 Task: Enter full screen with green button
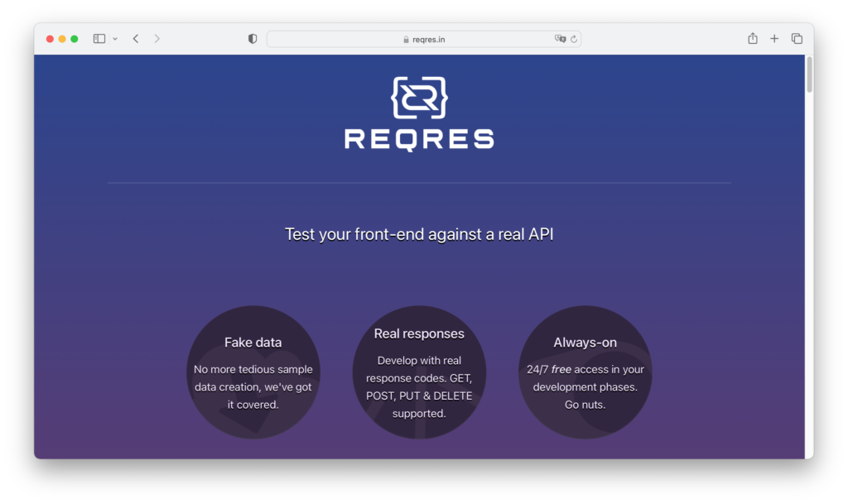[75, 39]
